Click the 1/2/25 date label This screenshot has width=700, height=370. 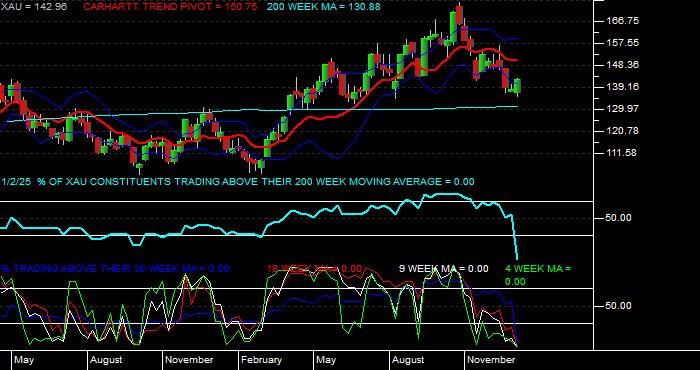(x=16, y=182)
